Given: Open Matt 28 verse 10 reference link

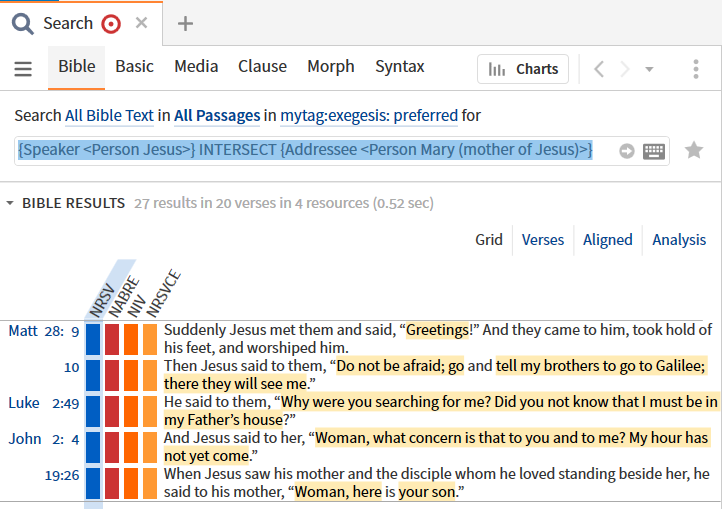Looking at the screenshot, I should (71, 368).
